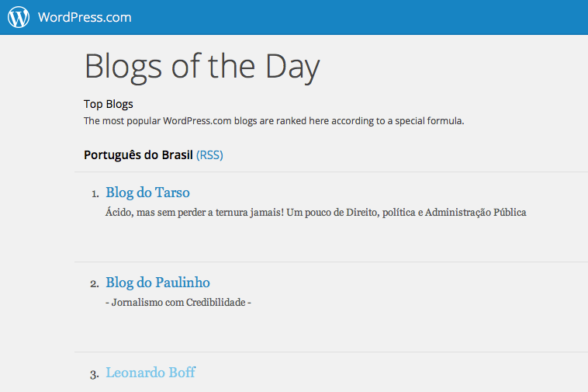Open the Blog do Tarso link

tap(147, 193)
